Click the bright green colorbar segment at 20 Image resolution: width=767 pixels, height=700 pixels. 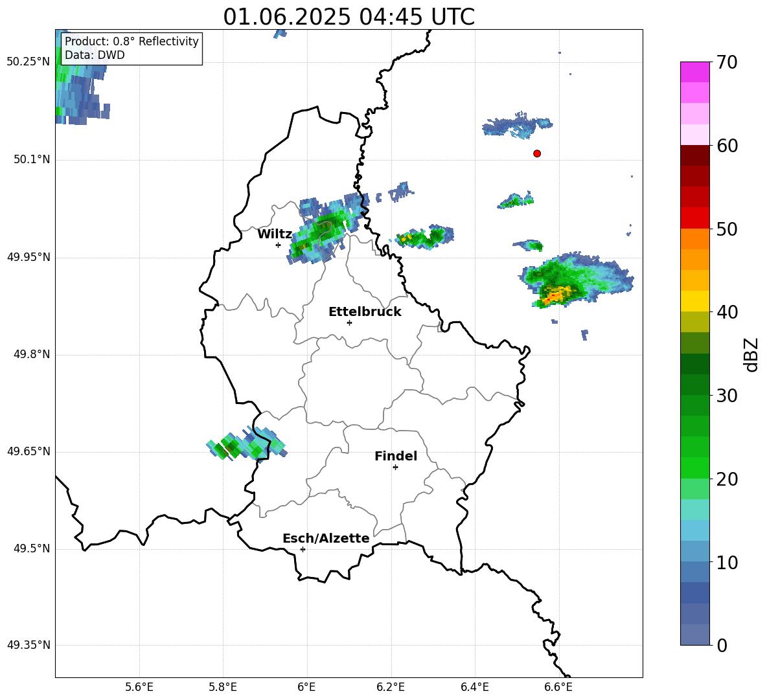tap(694, 468)
